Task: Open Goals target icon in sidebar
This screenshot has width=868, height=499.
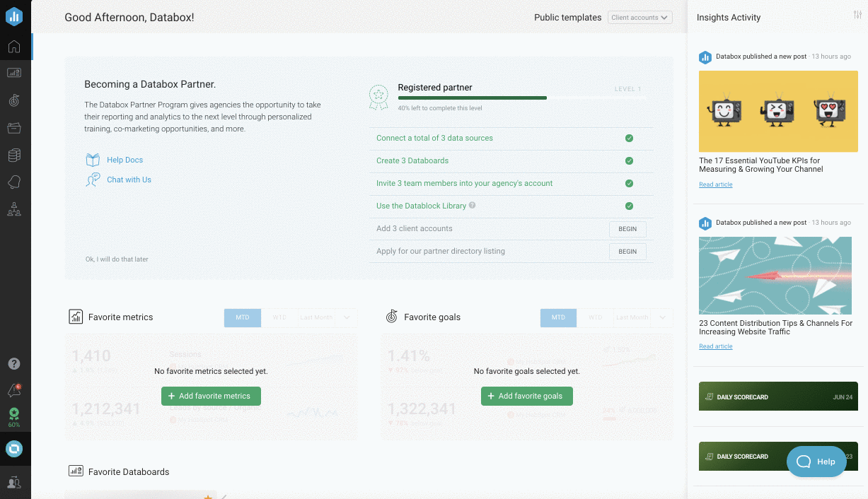Action: [x=14, y=100]
